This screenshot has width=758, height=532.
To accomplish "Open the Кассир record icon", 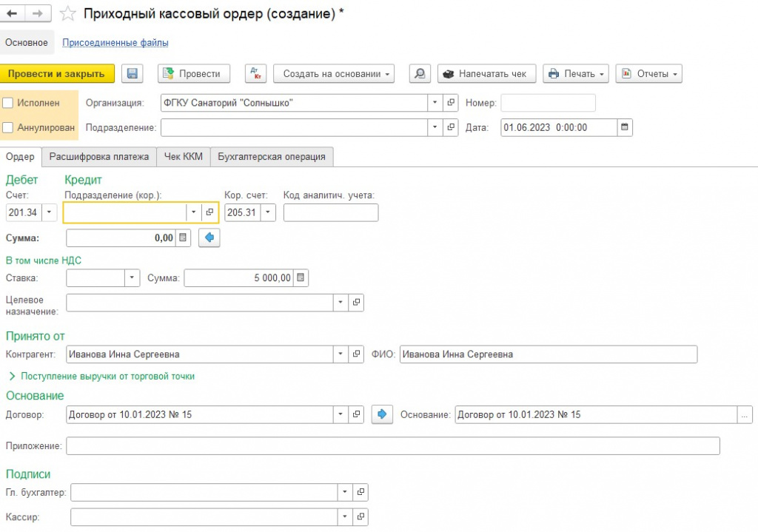I will (x=360, y=516).
